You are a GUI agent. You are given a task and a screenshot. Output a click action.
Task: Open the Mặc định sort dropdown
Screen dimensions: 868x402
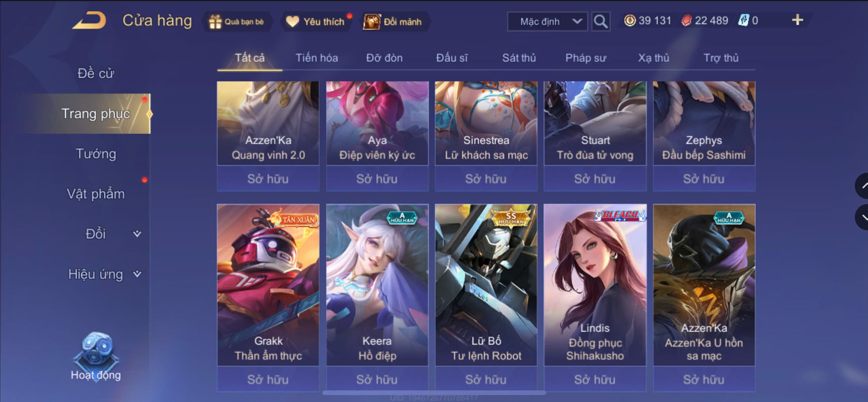pyautogui.click(x=547, y=21)
